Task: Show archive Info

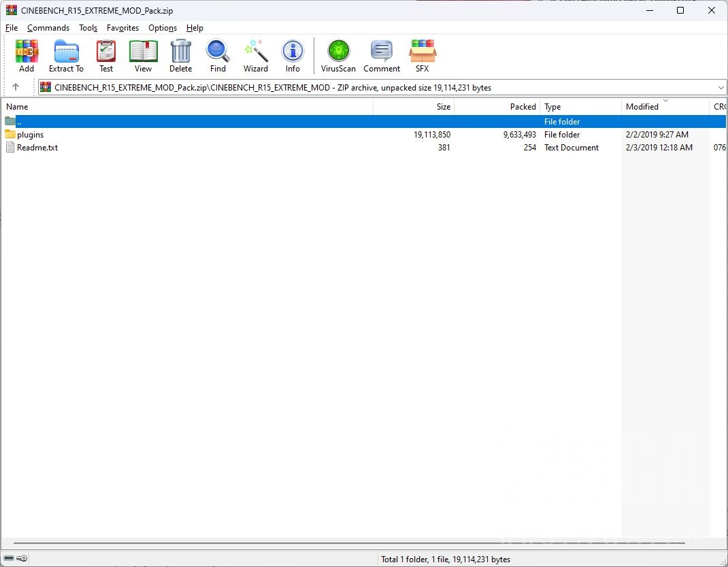Action: [x=293, y=56]
